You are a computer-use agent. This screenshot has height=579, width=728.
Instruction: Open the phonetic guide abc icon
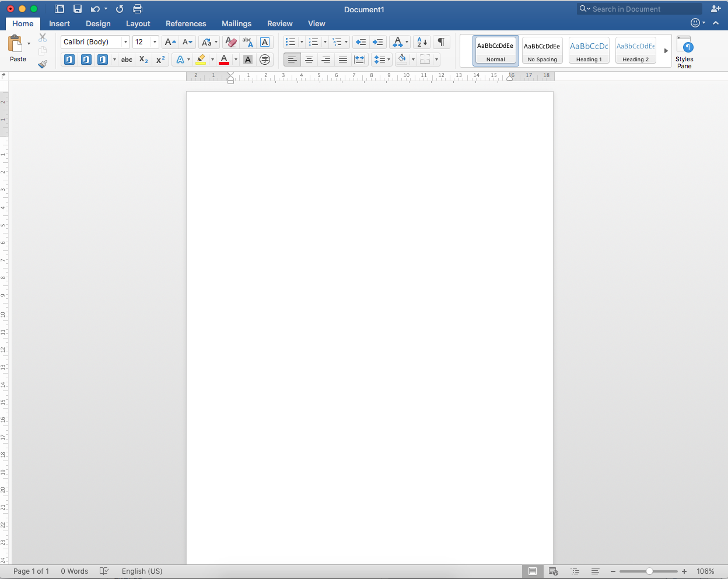(x=247, y=42)
